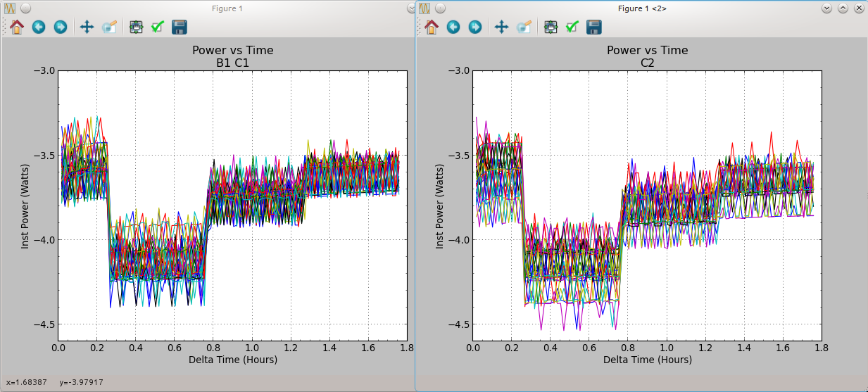Save the C2 figure with floppy icon
The image size is (868, 392).
point(594,27)
